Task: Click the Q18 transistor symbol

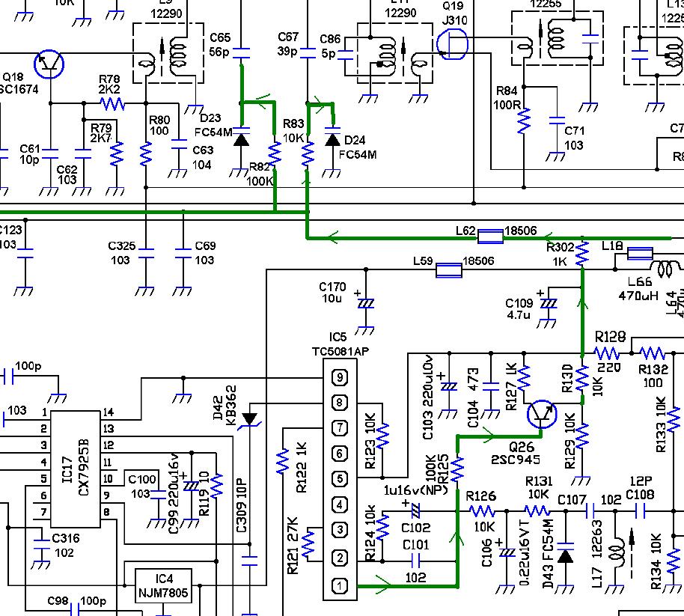Action: click(49, 64)
